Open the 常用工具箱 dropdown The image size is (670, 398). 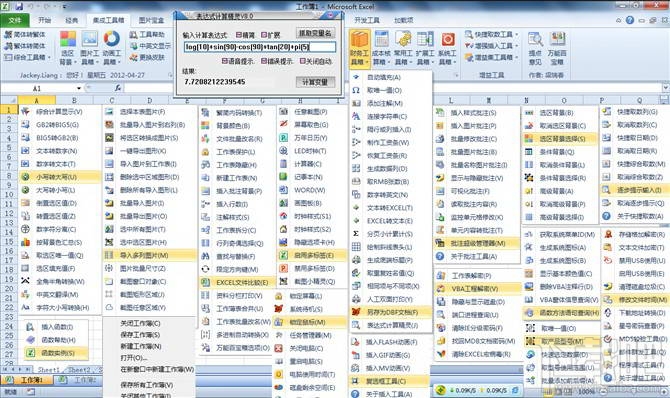coord(403,48)
